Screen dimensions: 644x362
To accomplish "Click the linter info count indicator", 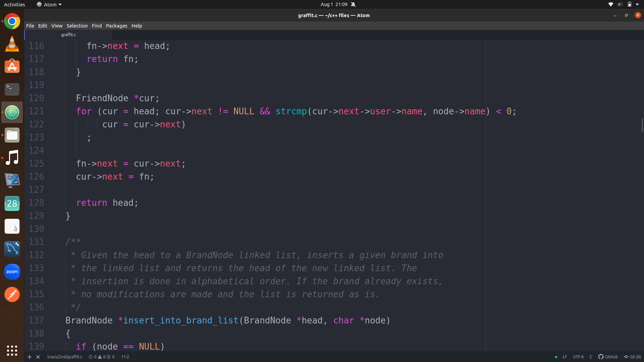I will 111,357.
